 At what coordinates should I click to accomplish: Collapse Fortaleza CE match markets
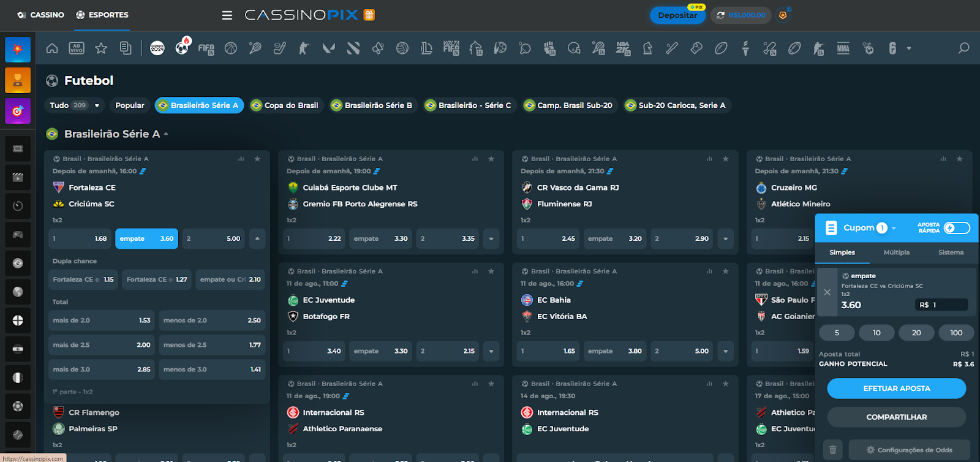point(257,239)
